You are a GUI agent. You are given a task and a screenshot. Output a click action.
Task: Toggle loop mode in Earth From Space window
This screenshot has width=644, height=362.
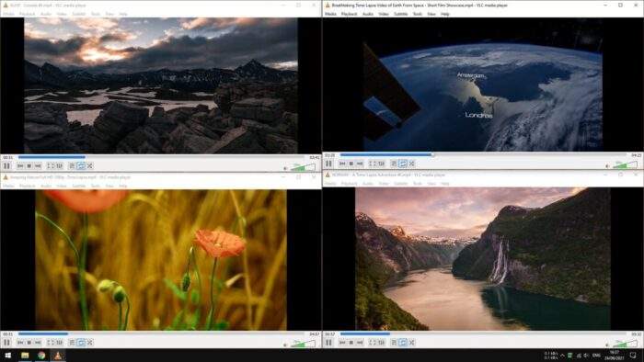403,164
